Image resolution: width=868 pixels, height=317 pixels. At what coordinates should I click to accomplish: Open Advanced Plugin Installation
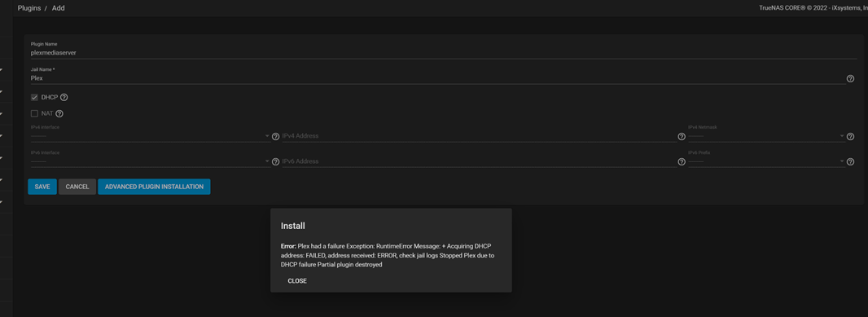tap(154, 187)
